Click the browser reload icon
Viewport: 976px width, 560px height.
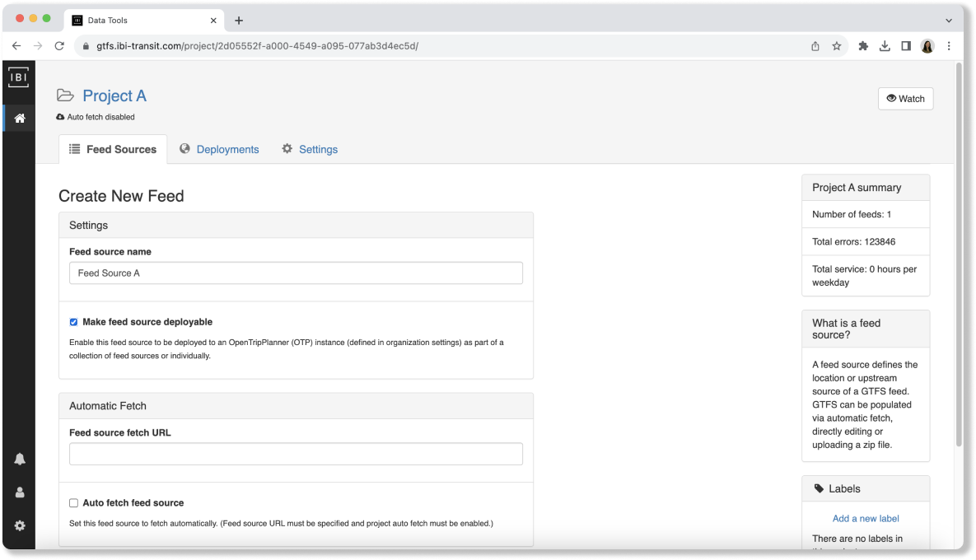click(59, 46)
